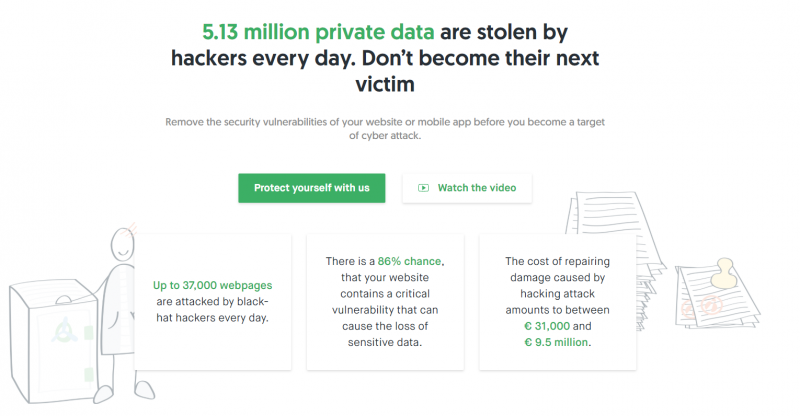This screenshot has width=800, height=416.
Task: Click the Protect yourself with us button
Action: (x=311, y=188)
